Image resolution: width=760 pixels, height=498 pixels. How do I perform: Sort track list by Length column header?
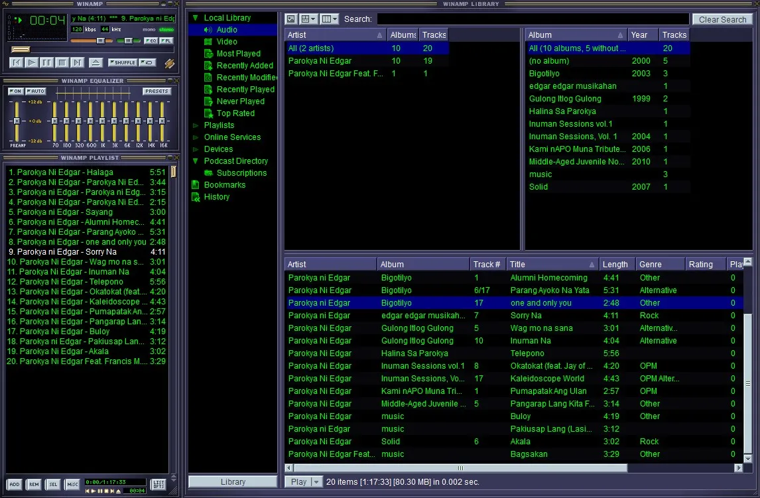(x=617, y=264)
